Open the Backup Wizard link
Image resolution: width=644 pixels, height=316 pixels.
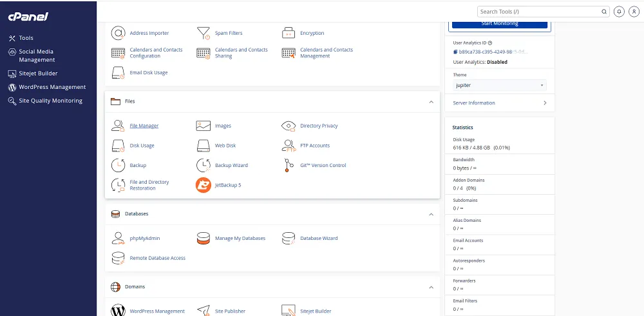(232, 165)
